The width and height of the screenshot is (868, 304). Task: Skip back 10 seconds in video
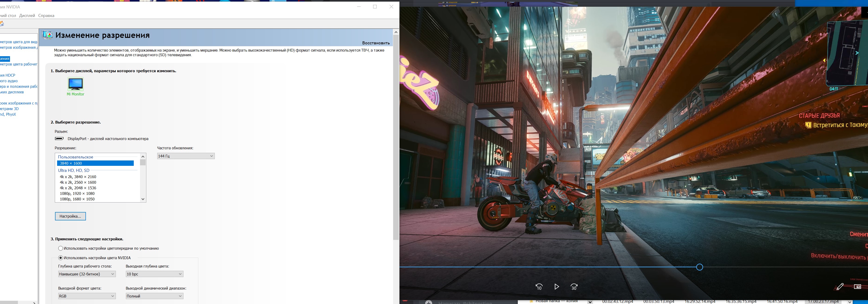(539, 287)
